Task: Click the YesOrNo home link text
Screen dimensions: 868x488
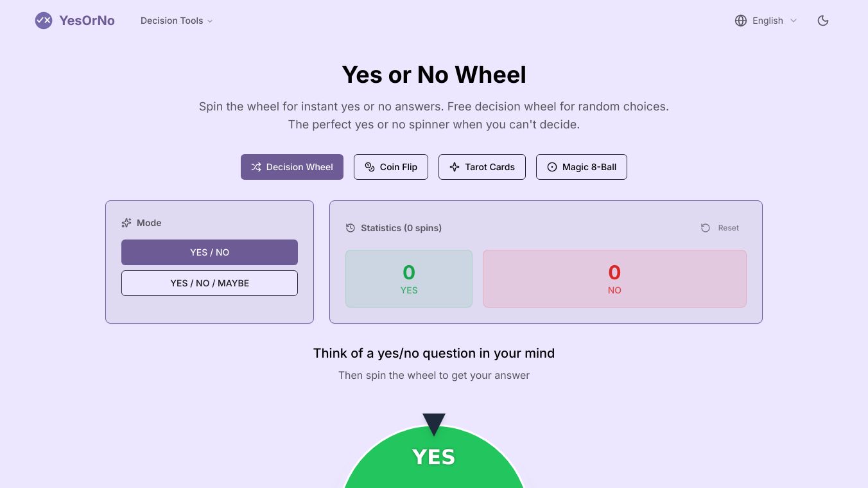Action: [x=87, y=21]
